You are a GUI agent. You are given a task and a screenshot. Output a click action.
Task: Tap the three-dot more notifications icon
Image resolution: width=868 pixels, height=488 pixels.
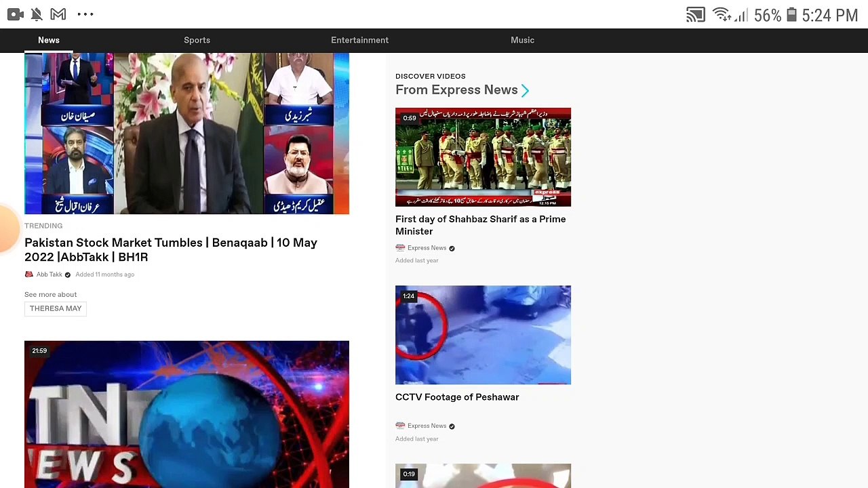click(x=85, y=14)
